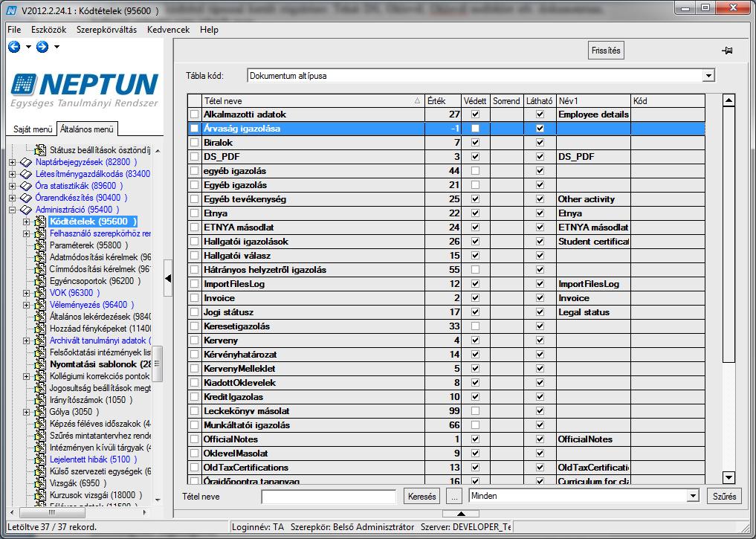Click the Naptárbejegyzések folder icon
The height and width of the screenshot is (539, 756).
pos(25,162)
